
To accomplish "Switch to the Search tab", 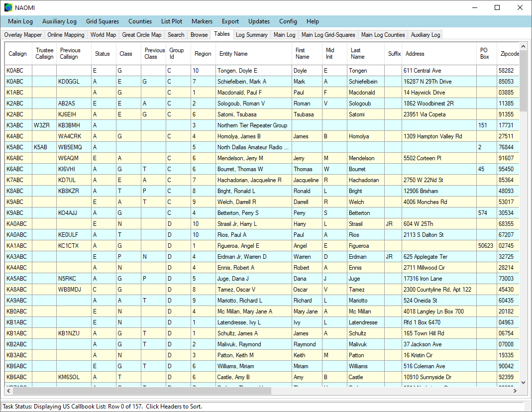I will (176, 35).
